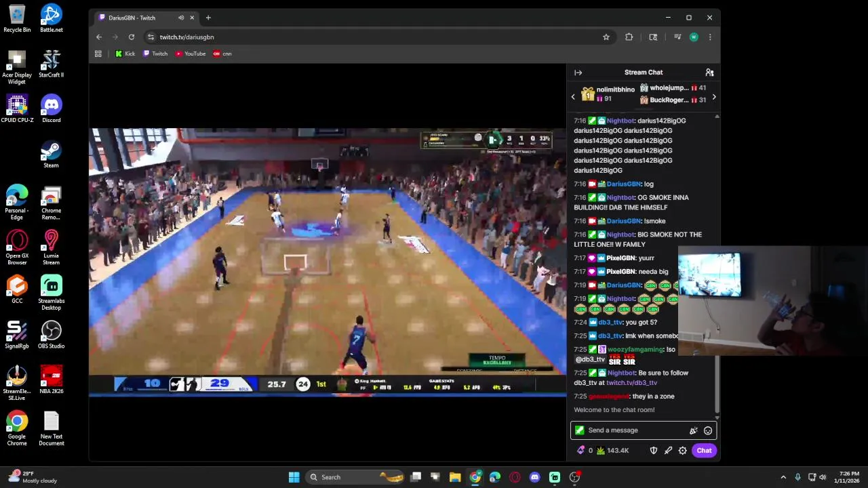Open File Explorer from taskbar
The image size is (868, 488).
(455, 477)
